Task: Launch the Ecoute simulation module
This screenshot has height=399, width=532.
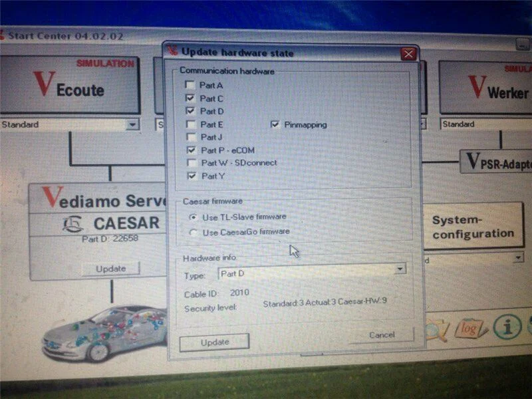Action: [x=70, y=85]
